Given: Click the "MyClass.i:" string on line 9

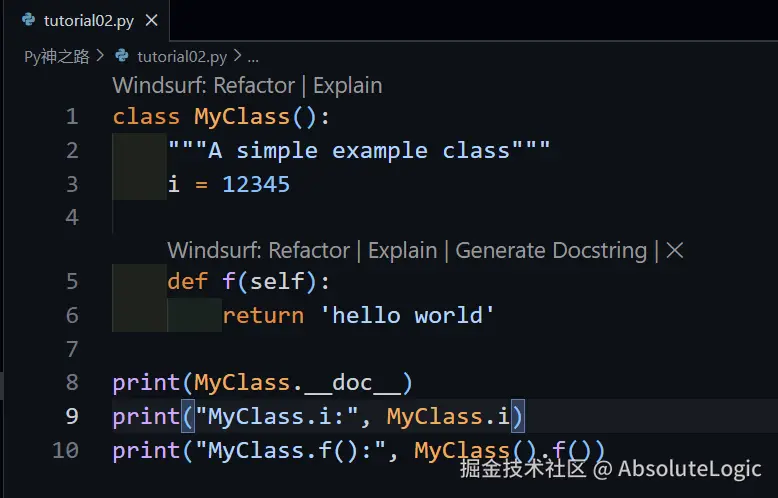Looking at the screenshot, I should coord(277,416).
